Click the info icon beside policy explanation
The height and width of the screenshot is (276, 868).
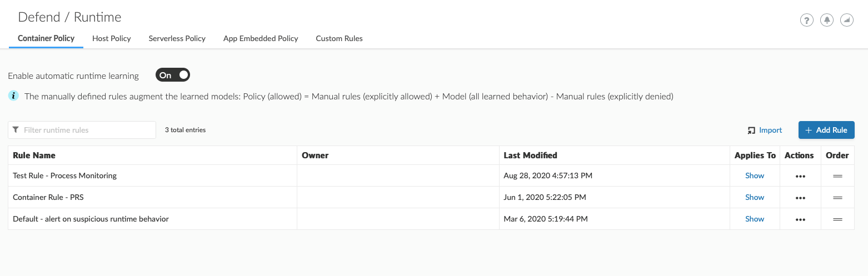point(13,96)
